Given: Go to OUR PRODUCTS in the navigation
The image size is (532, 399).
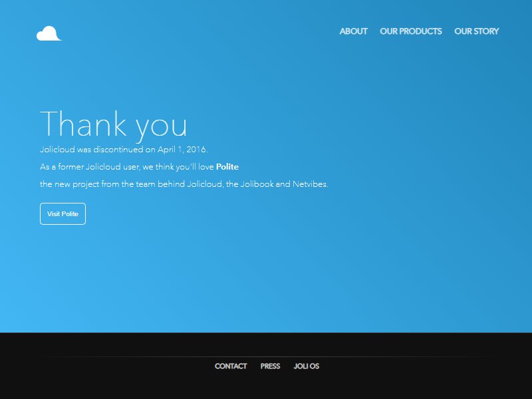Looking at the screenshot, I should (x=410, y=31).
